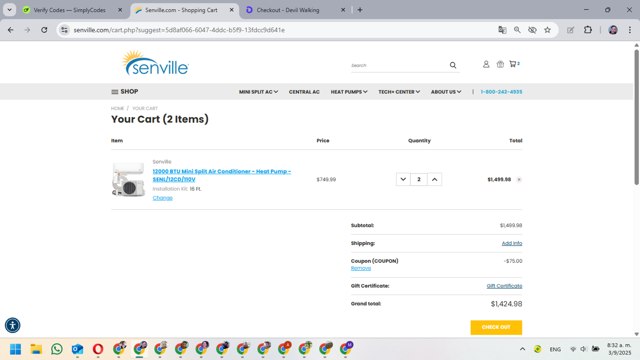Screen dimensions: 640x360
Task: Click Change installation kit link
Action: [162, 198]
